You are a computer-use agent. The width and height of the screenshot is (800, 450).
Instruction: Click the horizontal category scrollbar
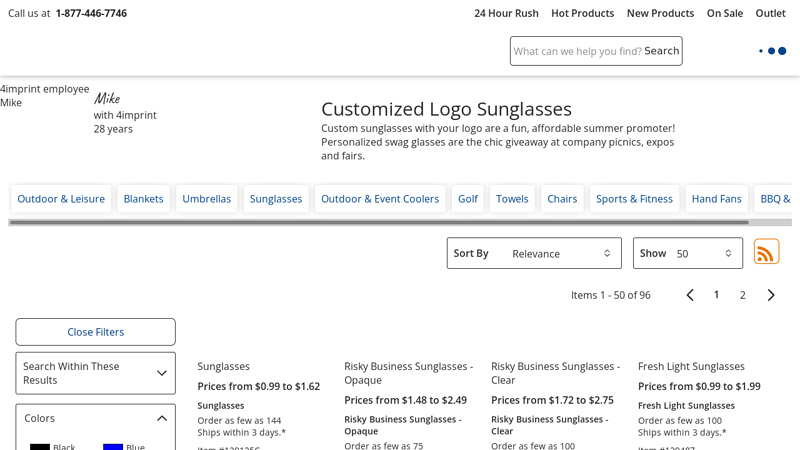coord(378,222)
